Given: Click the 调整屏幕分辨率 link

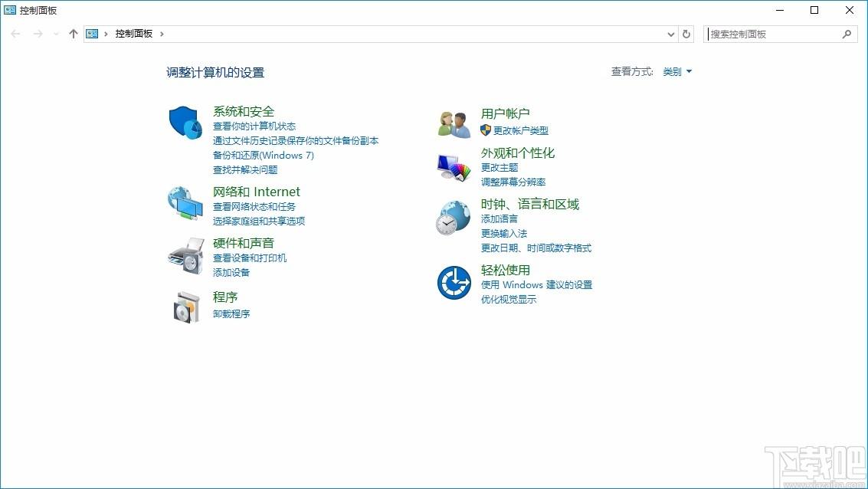Looking at the screenshot, I should coord(513,182).
